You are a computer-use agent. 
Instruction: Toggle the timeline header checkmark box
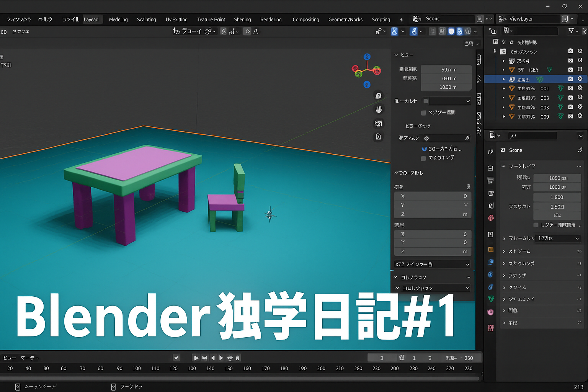point(176,358)
